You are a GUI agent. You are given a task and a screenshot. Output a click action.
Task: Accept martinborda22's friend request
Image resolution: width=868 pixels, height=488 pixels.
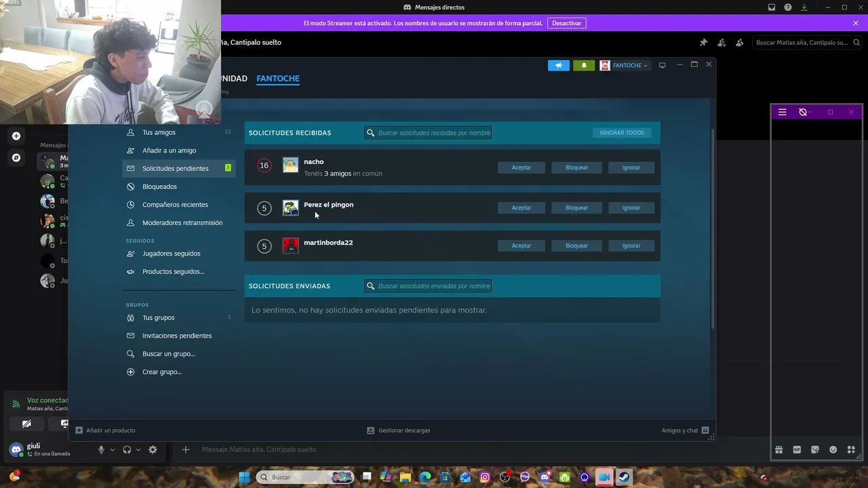(x=521, y=246)
